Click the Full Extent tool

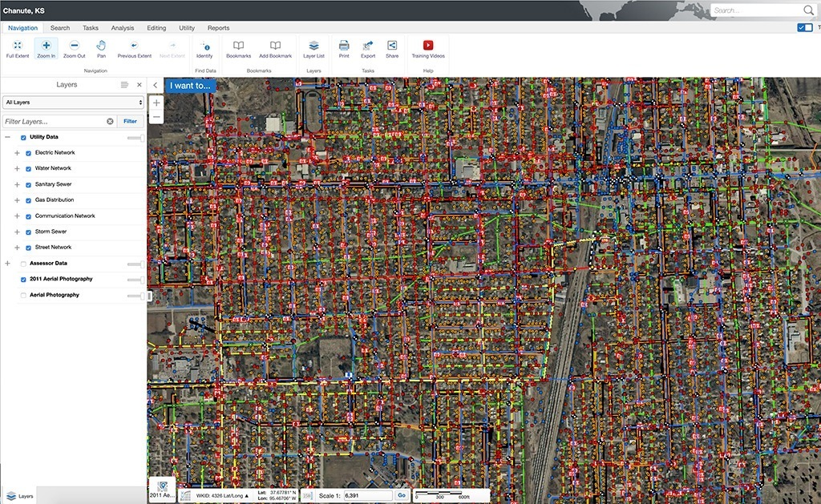coord(18,49)
